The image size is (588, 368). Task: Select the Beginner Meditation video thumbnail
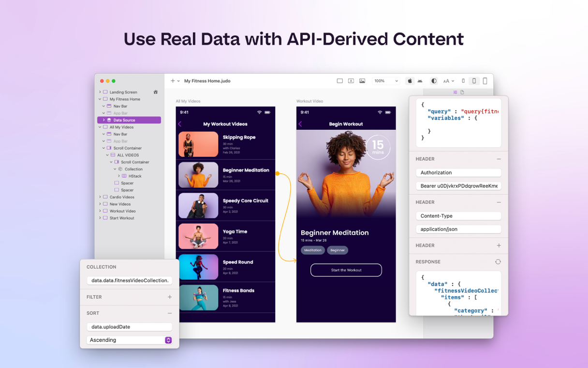(198, 175)
